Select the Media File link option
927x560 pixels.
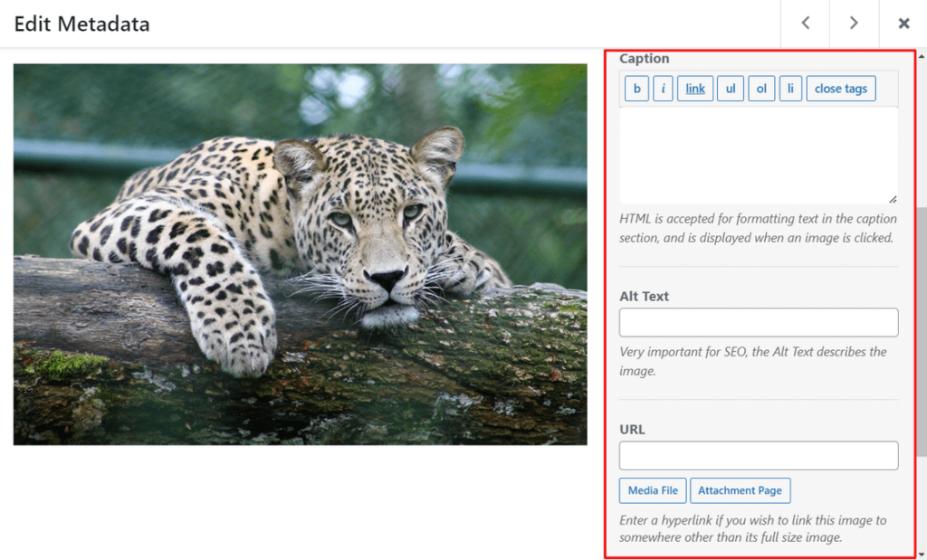pyautogui.click(x=652, y=490)
